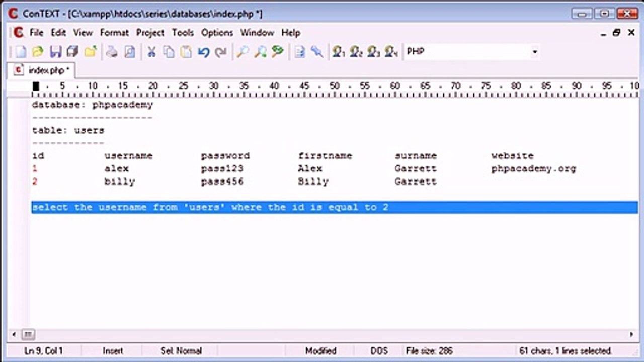Click the 'billy' username value
This screenshot has width=644, height=362.
point(119,182)
